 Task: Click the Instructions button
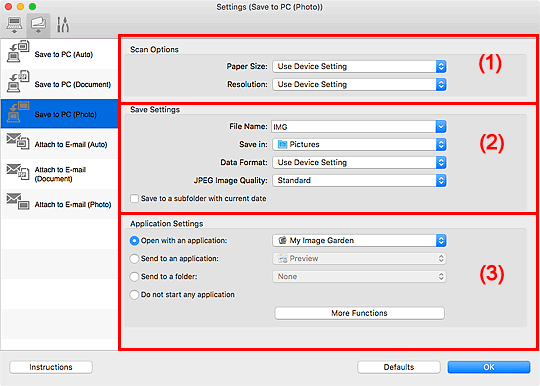click(x=51, y=367)
